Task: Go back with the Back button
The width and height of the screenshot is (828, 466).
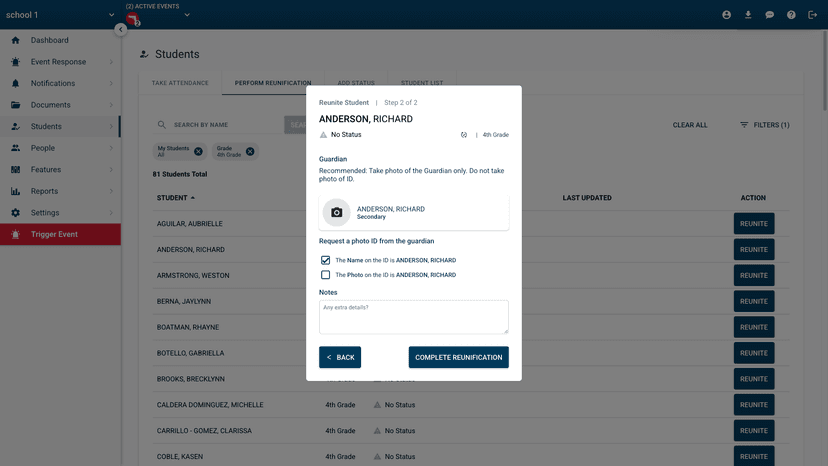Action: tap(340, 357)
